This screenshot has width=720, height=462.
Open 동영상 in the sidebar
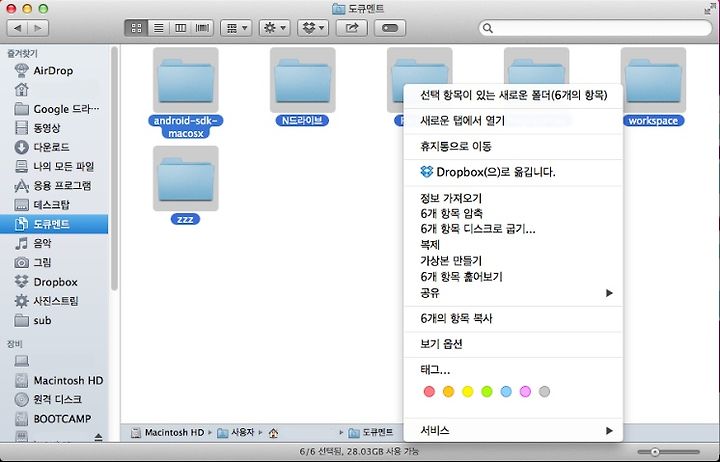[54, 128]
